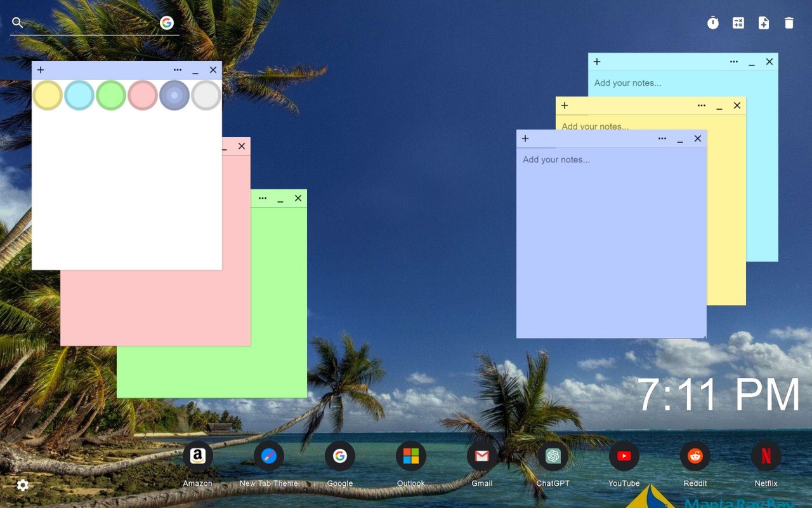The width and height of the screenshot is (812, 508).
Task: Open the settings gear
Action: coord(23,485)
